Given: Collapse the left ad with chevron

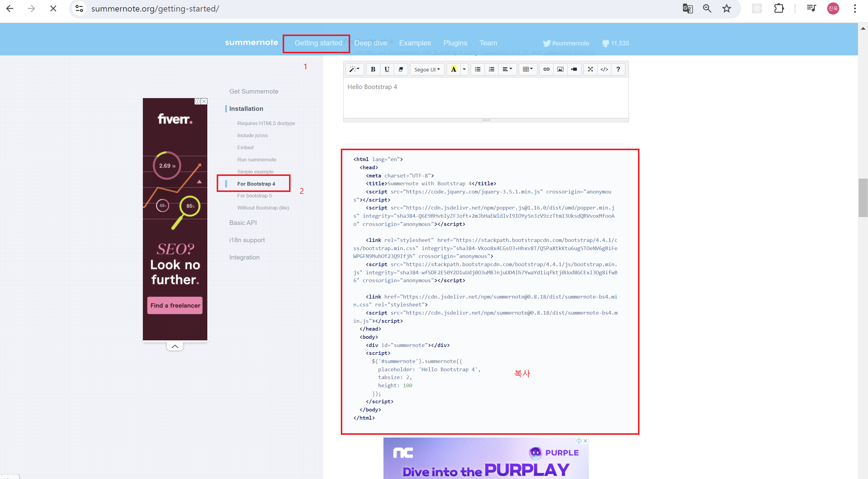Looking at the screenshot, I should pyautogui.click(x=175, y=346).
